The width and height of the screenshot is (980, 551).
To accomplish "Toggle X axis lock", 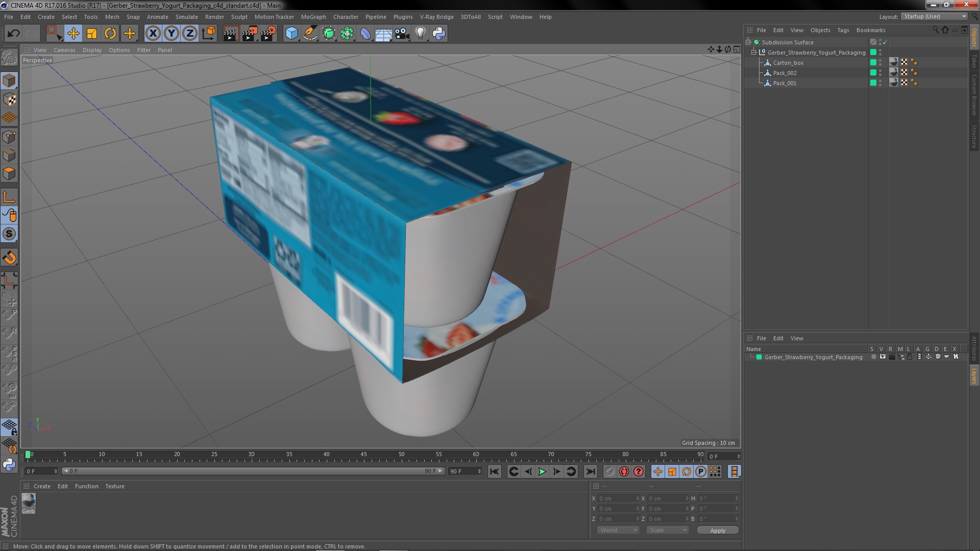I will click(153, 34).
